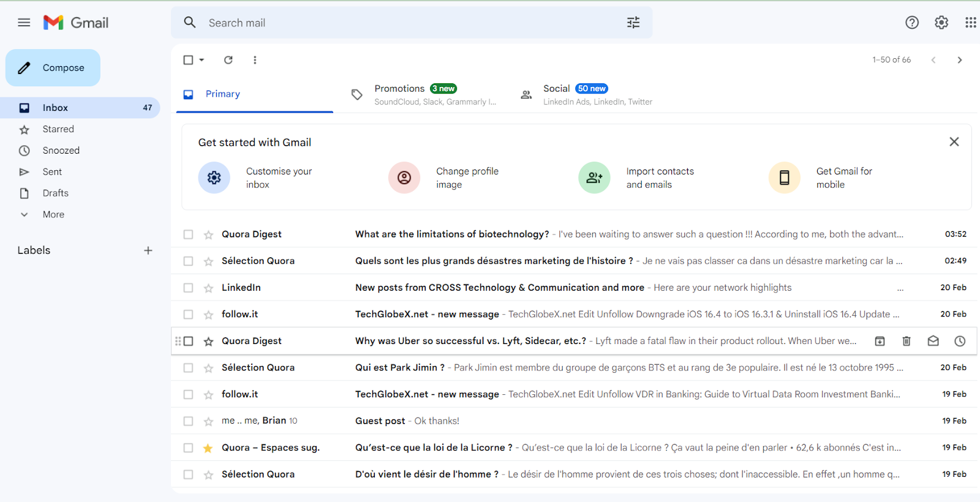Image resolution: width=980 pixels, height=502 pixels.
Task: Select the désir de l'homme email checkbox
Action: [188, 474]
